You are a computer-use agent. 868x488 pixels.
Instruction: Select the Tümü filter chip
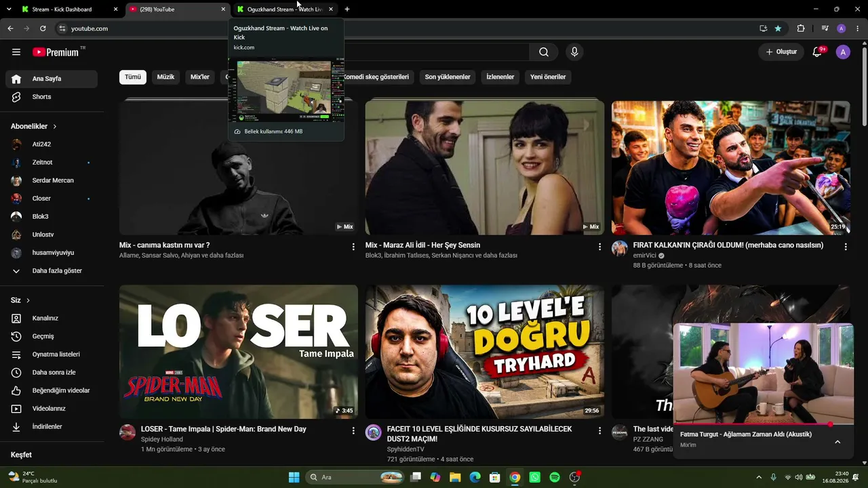click(133, 77)
